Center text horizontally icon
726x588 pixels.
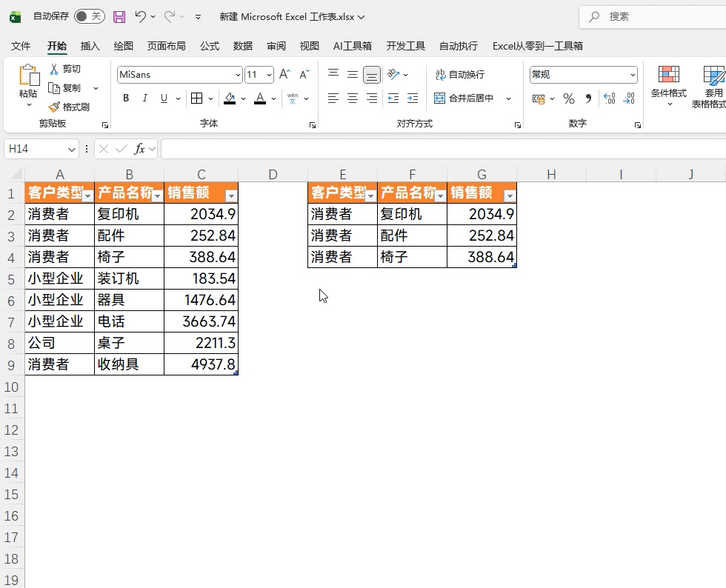pyautogui.click(x=353, y=98)
